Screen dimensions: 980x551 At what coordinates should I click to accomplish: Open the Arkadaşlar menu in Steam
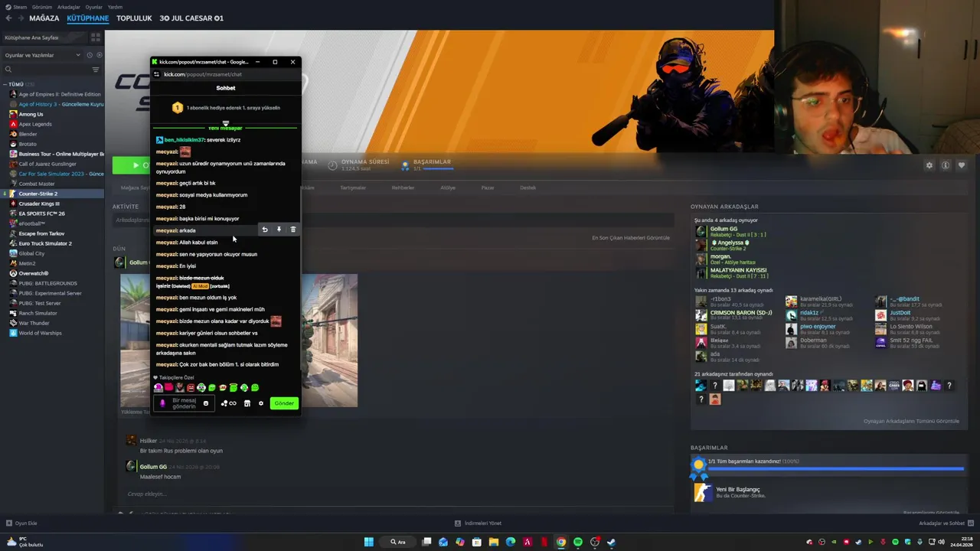coord(69,7)
